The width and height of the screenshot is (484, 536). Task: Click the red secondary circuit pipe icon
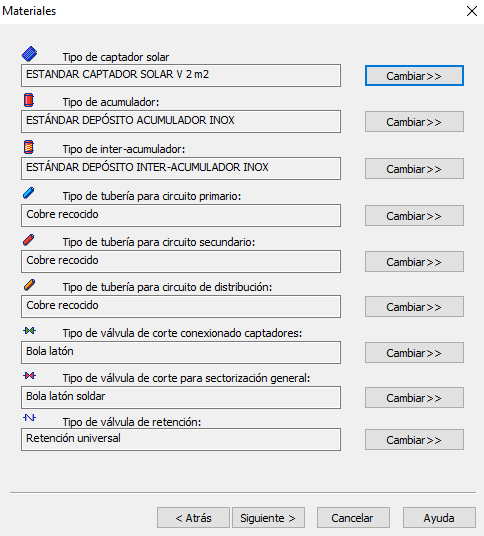tap(29, 240)
